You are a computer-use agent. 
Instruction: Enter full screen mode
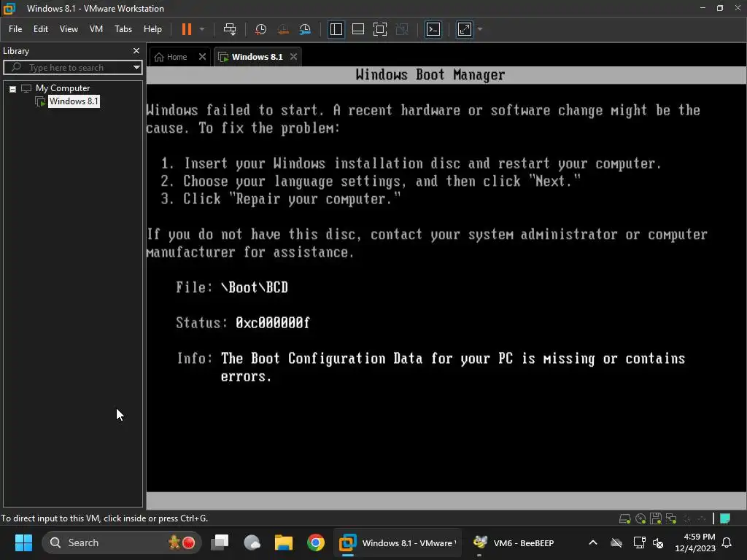tap(379, 29)
